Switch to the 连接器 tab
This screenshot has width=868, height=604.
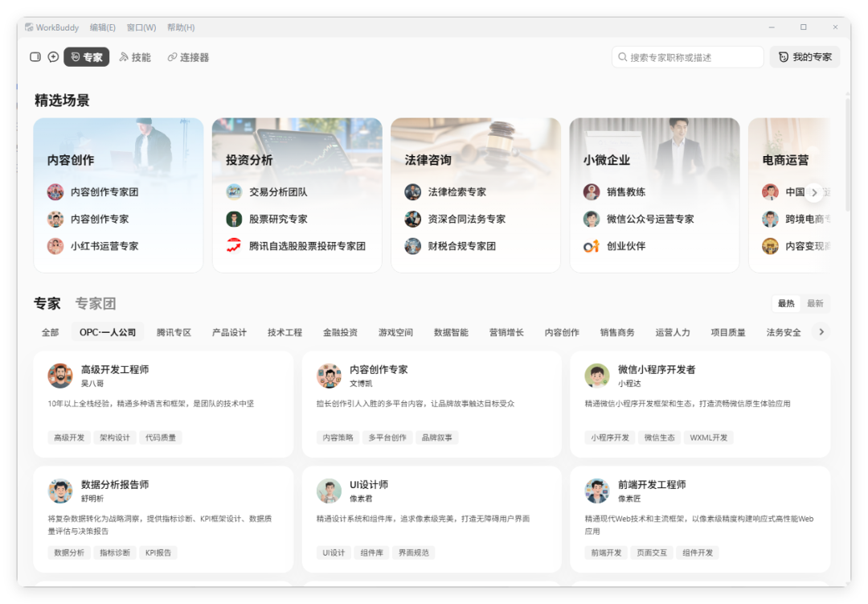(188, 57)
